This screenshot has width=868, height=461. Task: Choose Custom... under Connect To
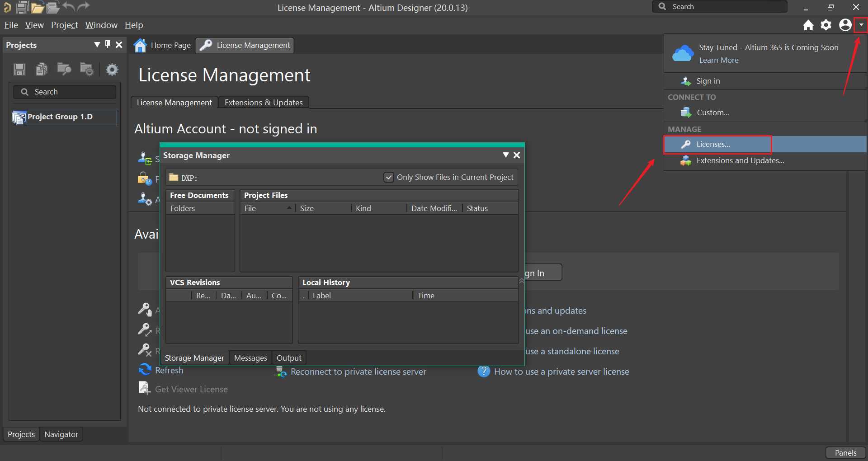tap(765, 113)
